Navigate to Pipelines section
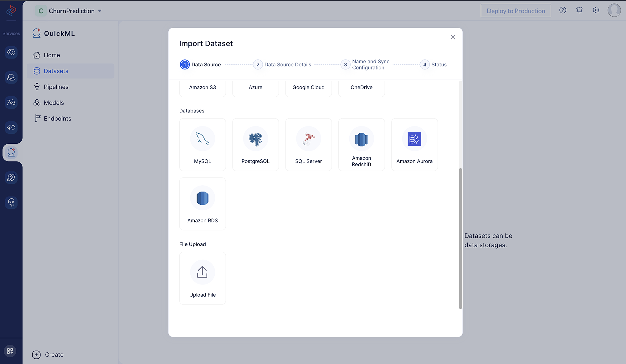This screenshot has height=364, width=626. tap(56, 87)
